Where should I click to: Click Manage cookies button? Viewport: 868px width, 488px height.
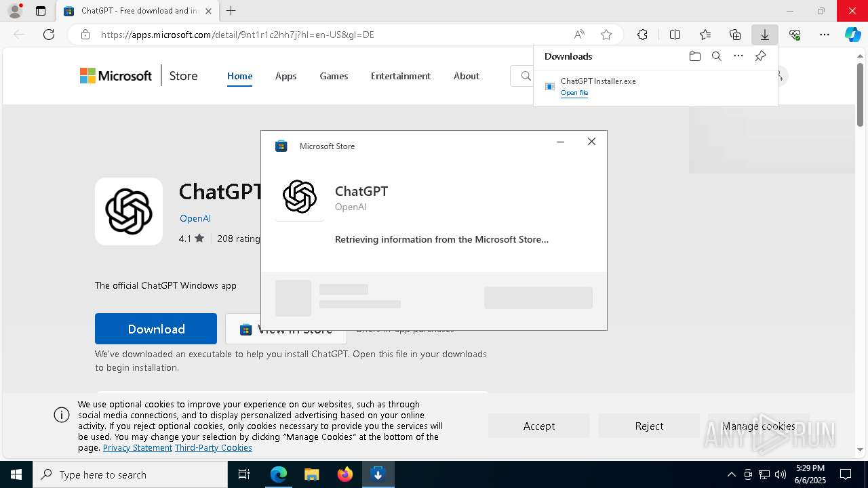point(759,426)
